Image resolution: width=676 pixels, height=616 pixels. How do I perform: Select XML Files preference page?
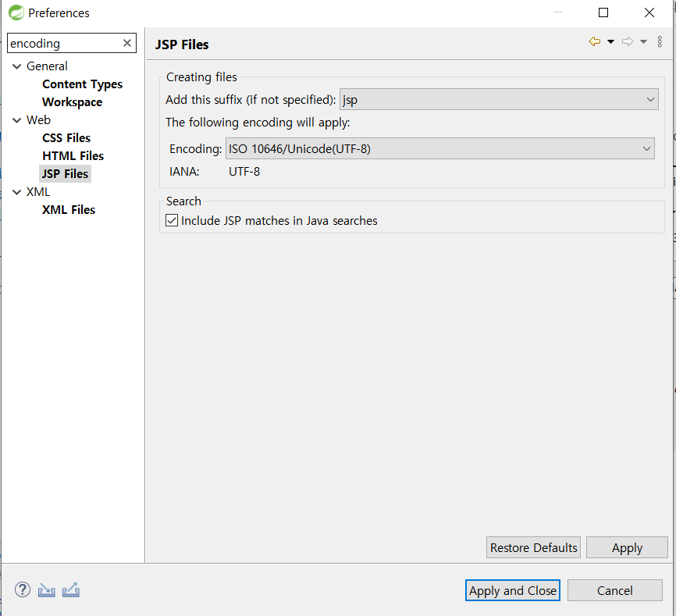(x=69, y=210)
